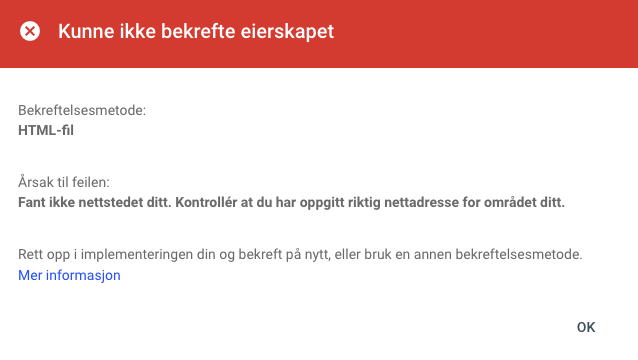
Task: Click the Årsak til feilen label
Action: point(63,182)
